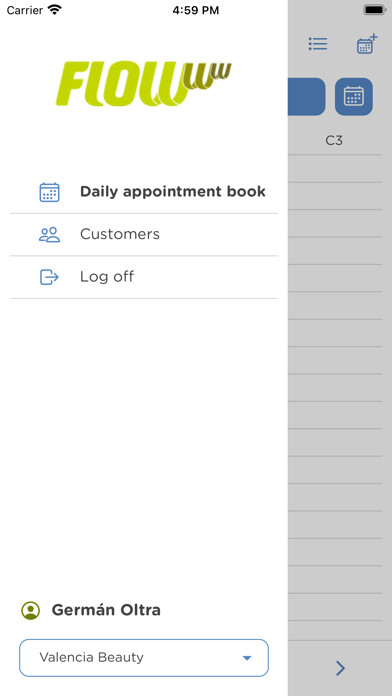Tap the battery indicator in the status bar
Viewport: 392px width, 696px height.
[374, 10]
